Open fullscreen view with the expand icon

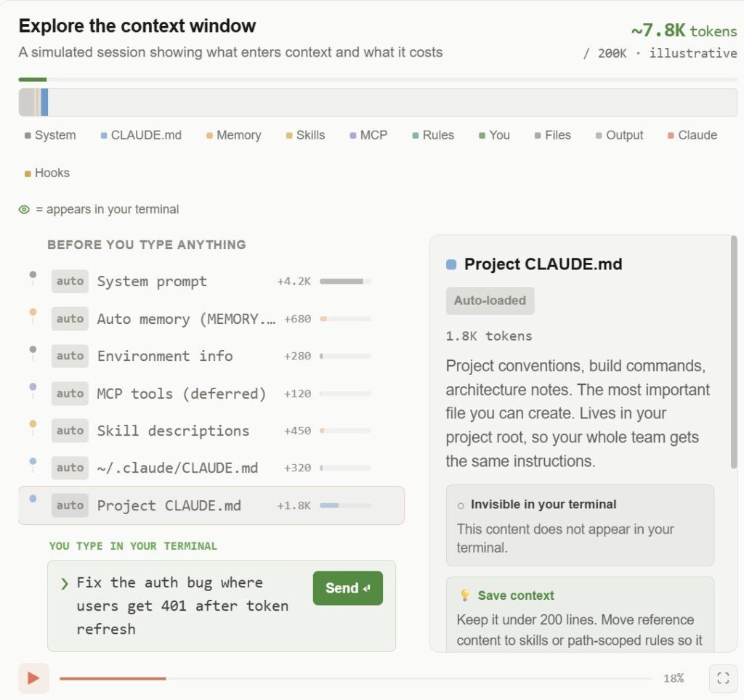click(723, 678)
